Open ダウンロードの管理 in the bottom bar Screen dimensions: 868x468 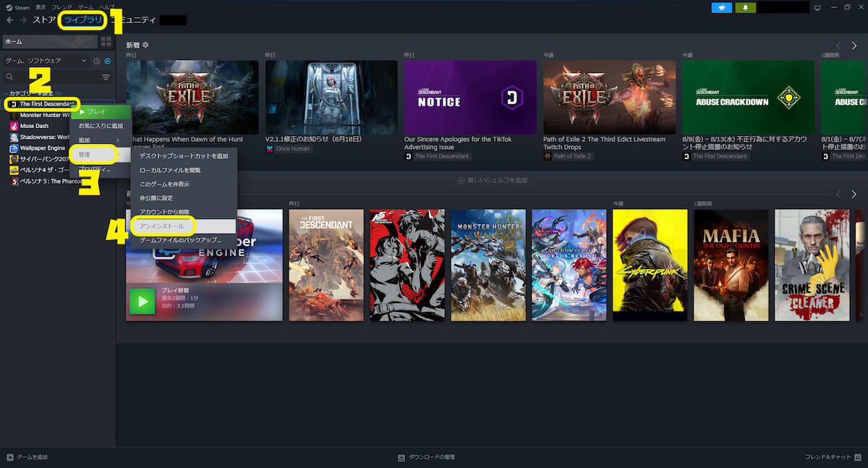pyautogui.click(x=432, y=457)
